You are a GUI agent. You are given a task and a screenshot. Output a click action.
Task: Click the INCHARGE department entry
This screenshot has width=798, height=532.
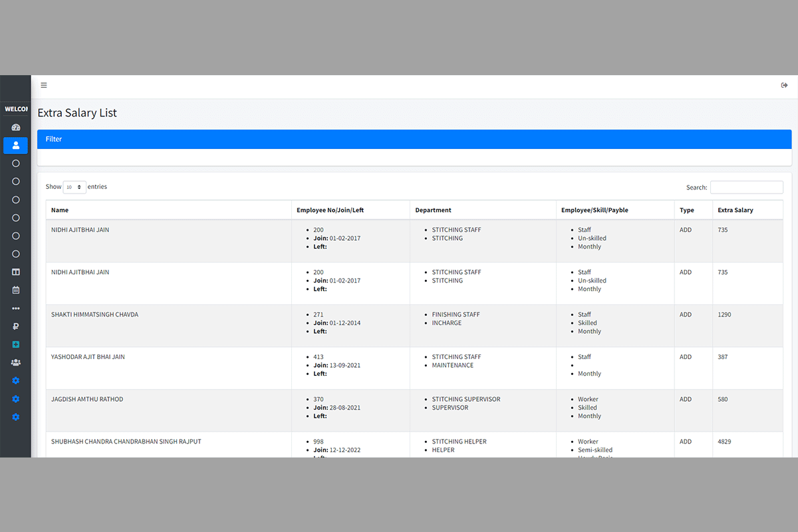tap(447, 323)
